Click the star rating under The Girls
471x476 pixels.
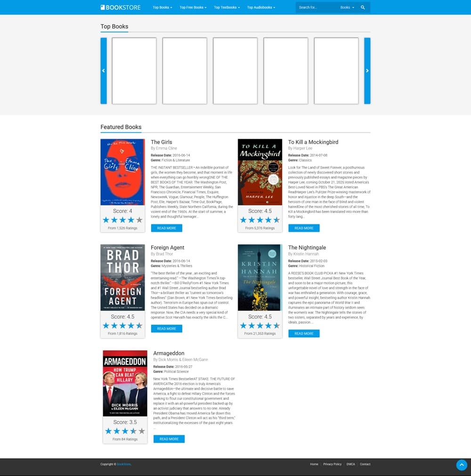click(122, 220)
